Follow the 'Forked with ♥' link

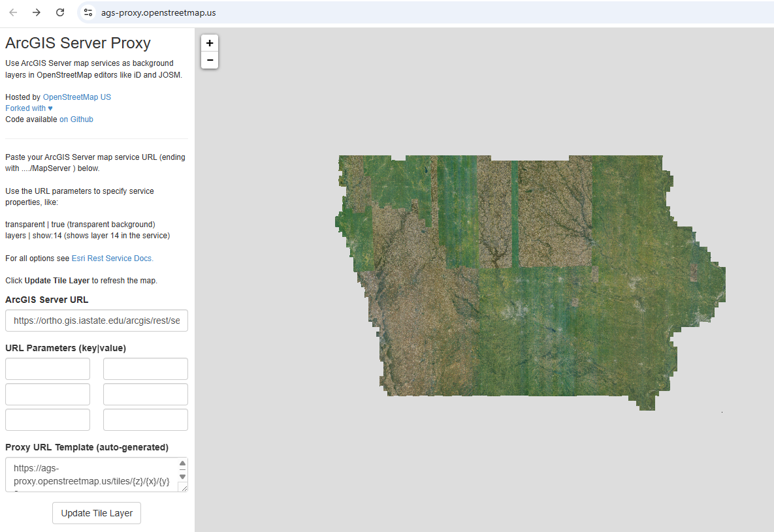(x=29, y=108)
